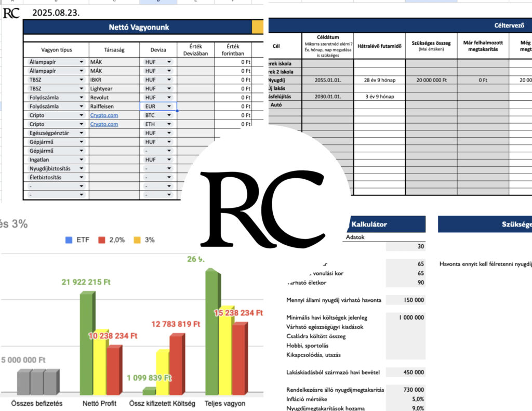Open the EUR currency dropdown

click(x=169, y=107)
